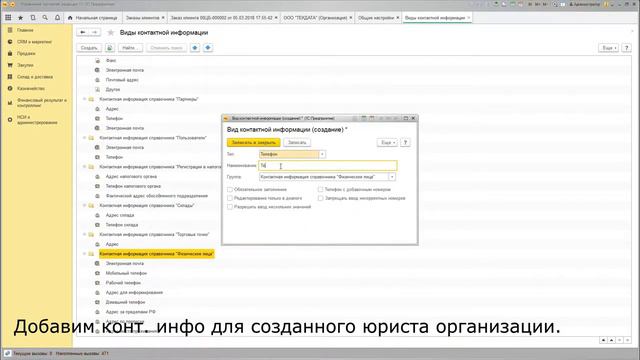The height and width of the screenshot is (360, 640).
Task: Select Рабочий телефон row in list
Action: pyautogui.click(x=123, y=283)
